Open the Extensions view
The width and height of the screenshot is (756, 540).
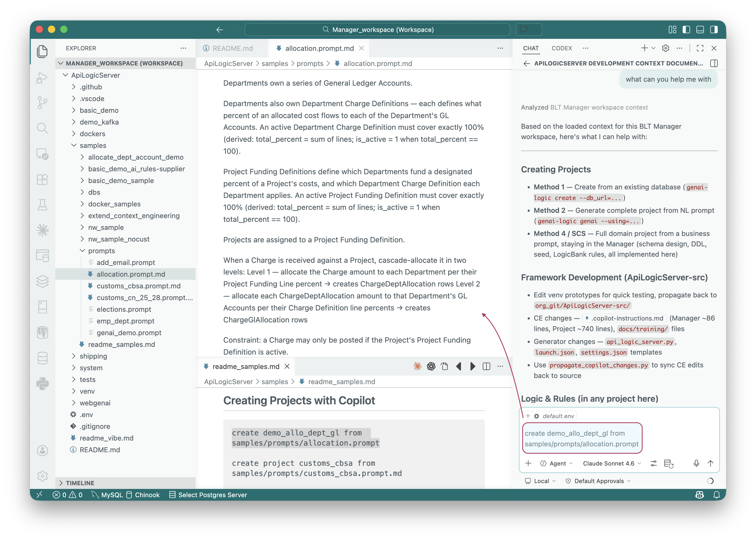tap(42, 180)
